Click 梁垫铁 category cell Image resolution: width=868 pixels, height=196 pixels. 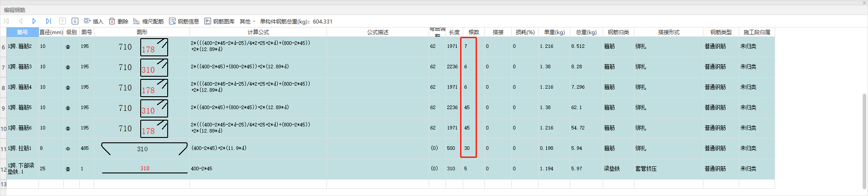coord(618,169)
